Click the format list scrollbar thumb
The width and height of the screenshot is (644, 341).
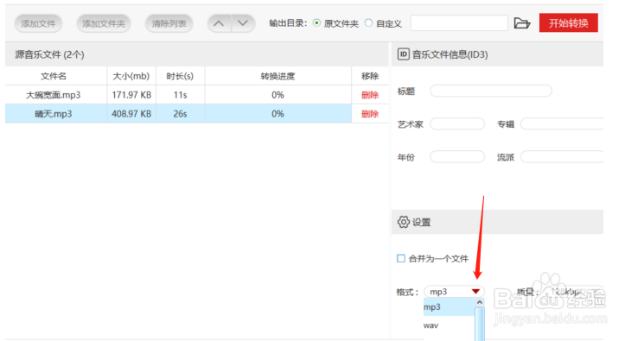pyautogui.click(x=479, y=325)
